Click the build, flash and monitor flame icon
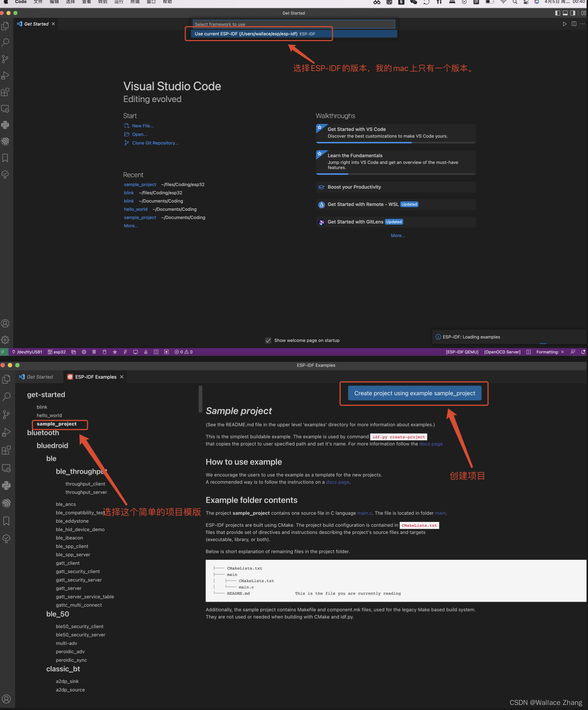The image size is (588, 710). coord(146,352)
